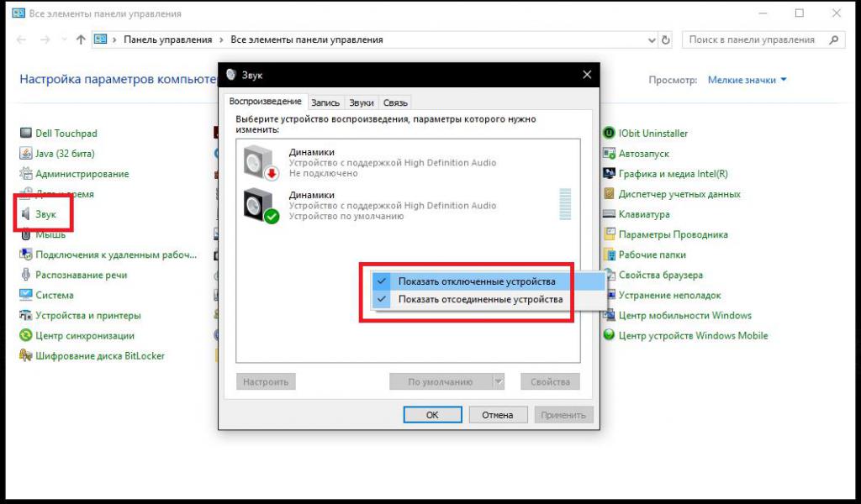
Task: Click the volume level meter of Динамики
Action: coord(565,205)
